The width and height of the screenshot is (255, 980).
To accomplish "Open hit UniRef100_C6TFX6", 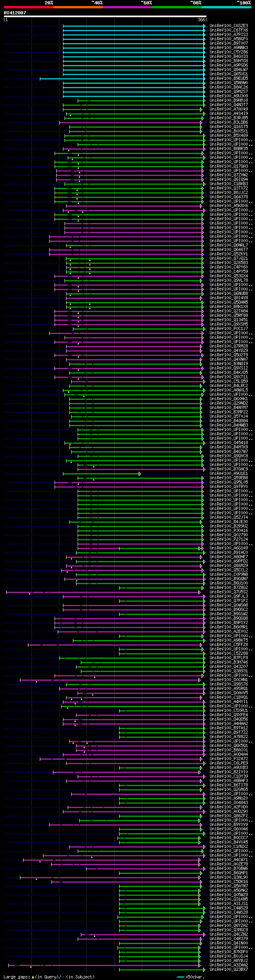I will coord(229,30).
